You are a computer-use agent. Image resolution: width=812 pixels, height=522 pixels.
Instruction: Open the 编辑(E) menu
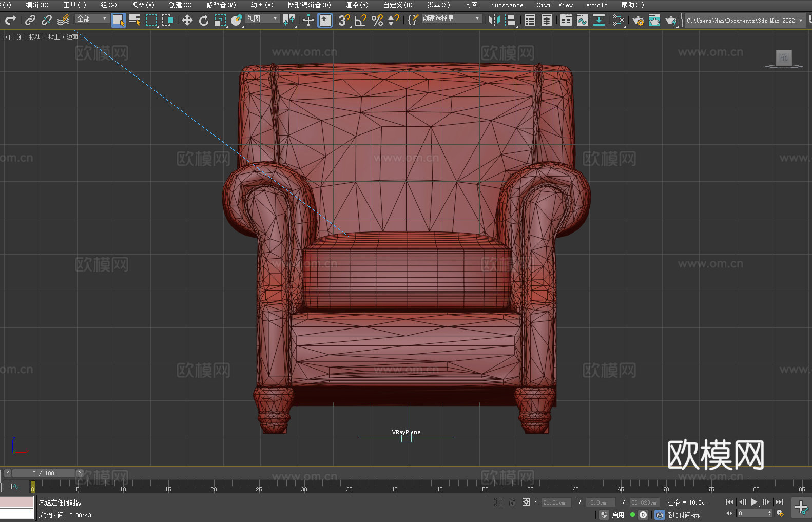tap(37, 5)
